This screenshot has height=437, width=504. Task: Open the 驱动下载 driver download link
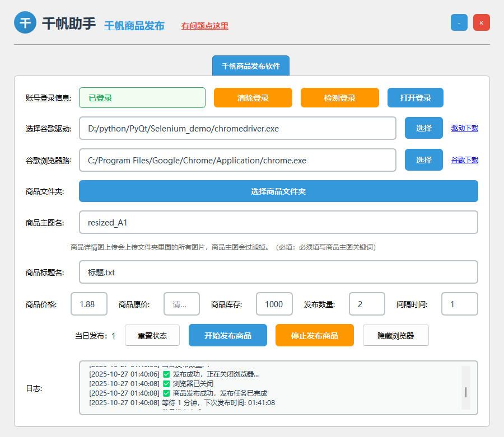pyautogui.click(x=464, y=128)
